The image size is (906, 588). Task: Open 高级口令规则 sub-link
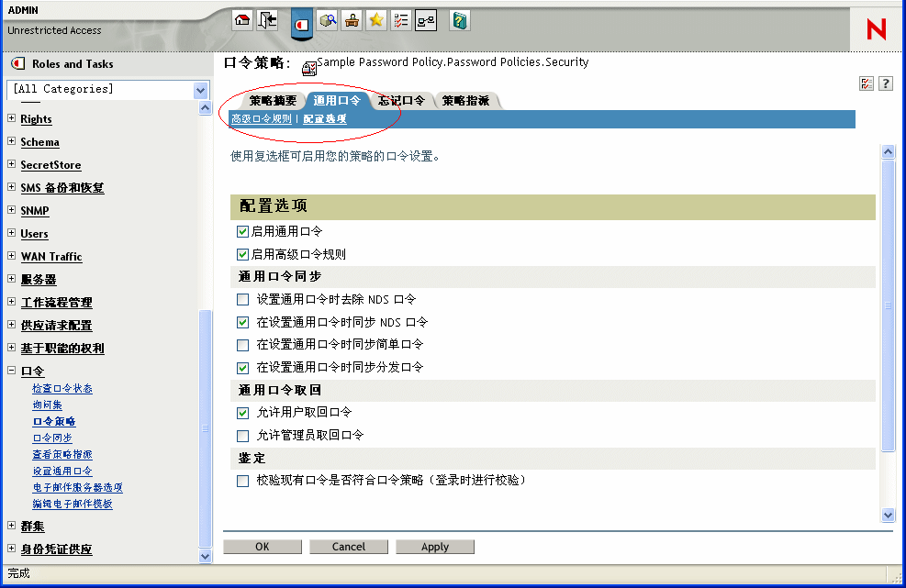tap(262, 119)
